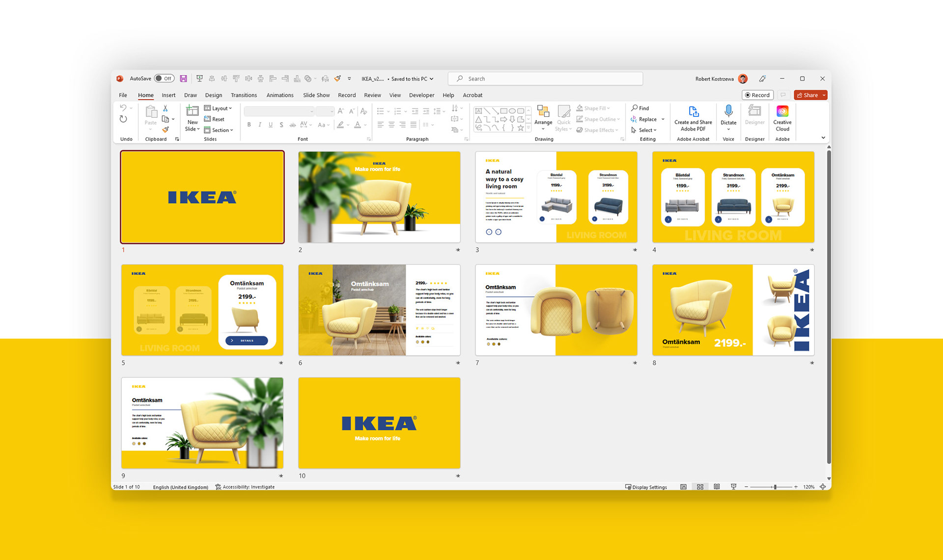Switch to Reading View in status bar
Screen dimensions: 943x560
click(717, 487)
